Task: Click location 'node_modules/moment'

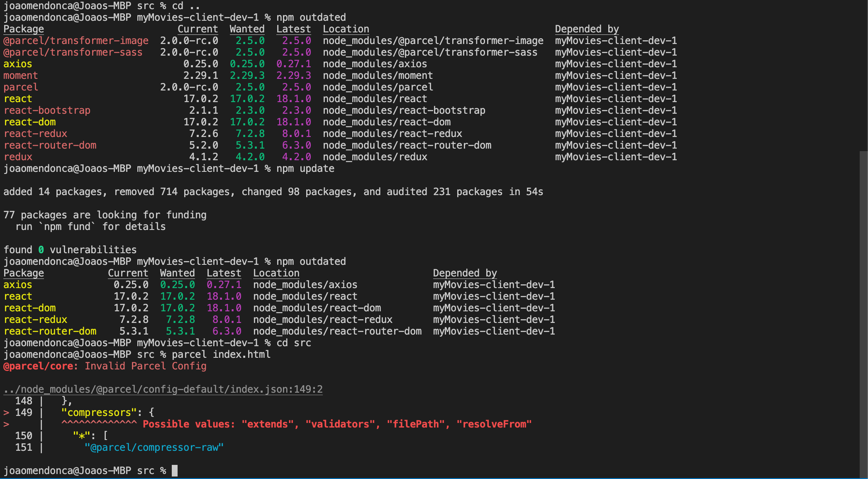Action: 378,76
